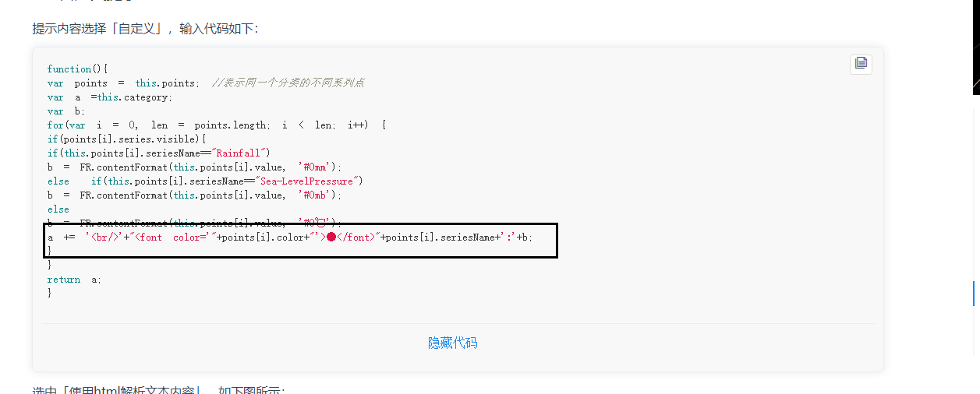This screenshot has width=980, height=394.
Task: Click the '<br/>' tag string in highlighted line
Action: pyautogui.click(x=104, y=237)
